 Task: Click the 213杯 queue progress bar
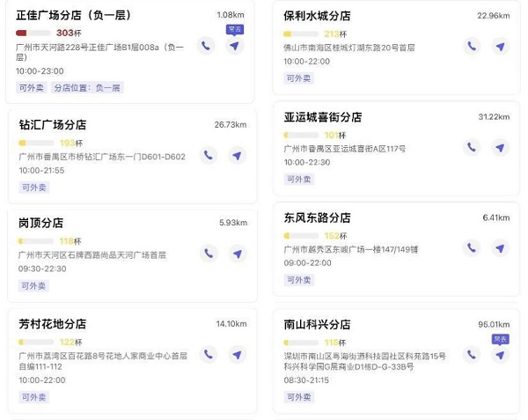pos(302,34)
